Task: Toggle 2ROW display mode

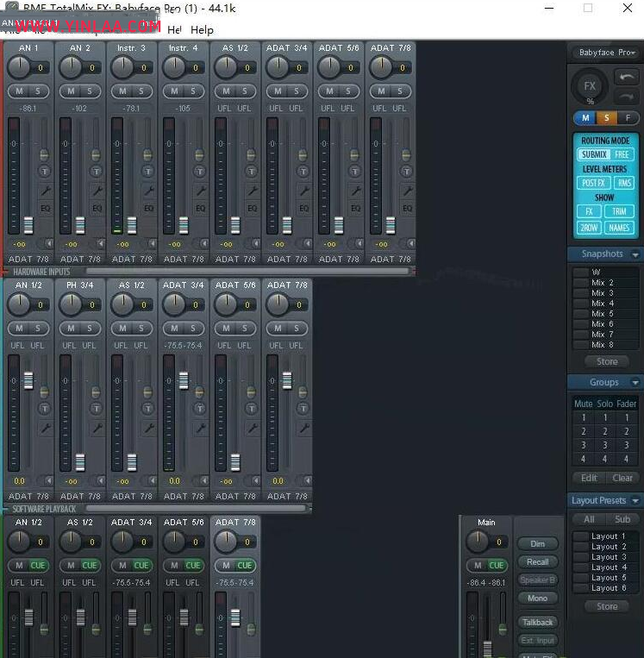Action: point(589,228)
